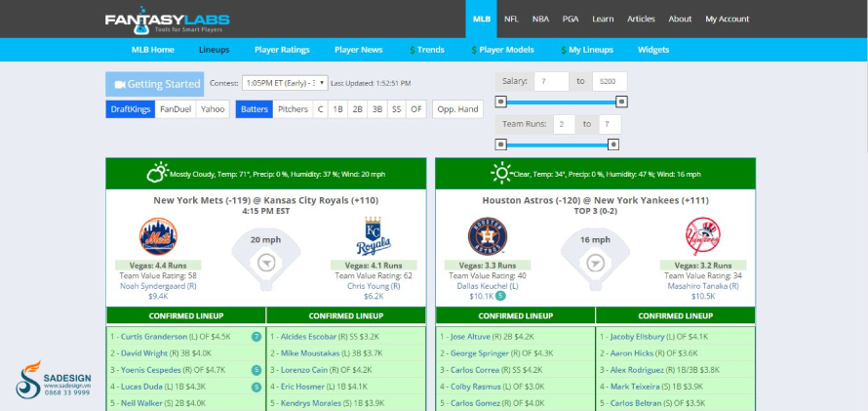Click the Team Runs maximum input field

pos(610,125)
